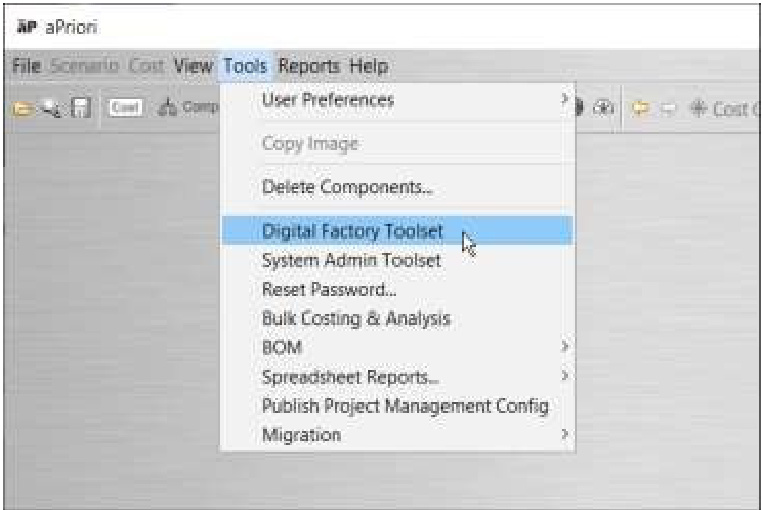Click the yellow back arrow toolbar icon
The width and height of the screenshot is (762, 510).
point(642,108)
